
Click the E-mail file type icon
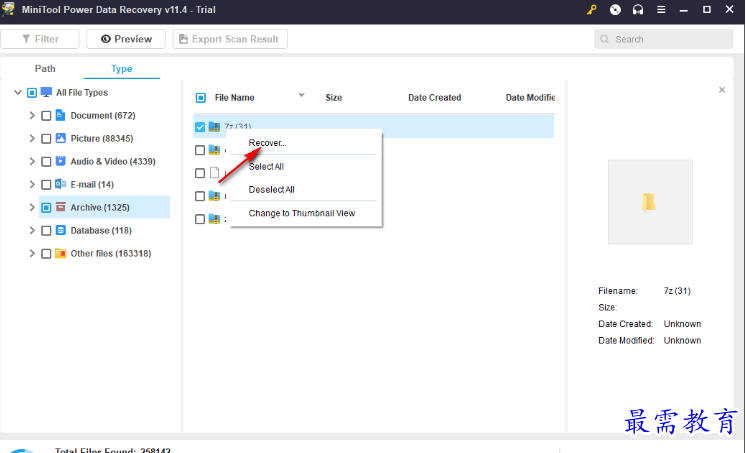pyautogui.click(x=60, y=184)
